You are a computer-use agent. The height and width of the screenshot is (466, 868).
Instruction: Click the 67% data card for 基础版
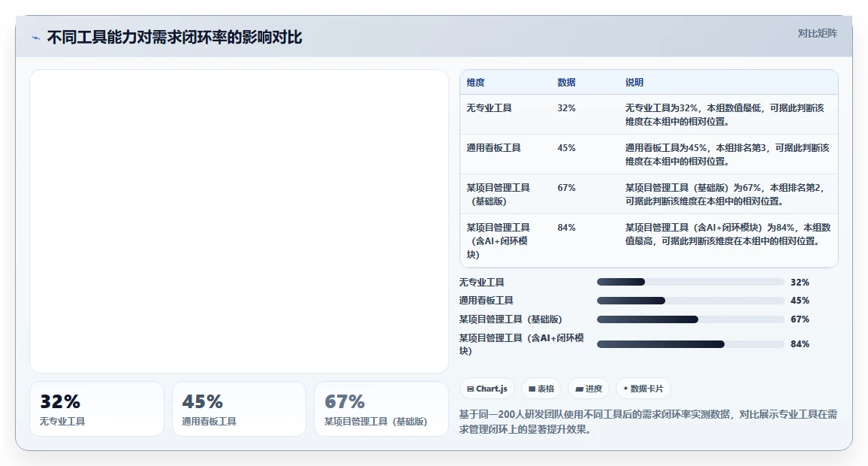click(x=381, y=409)
